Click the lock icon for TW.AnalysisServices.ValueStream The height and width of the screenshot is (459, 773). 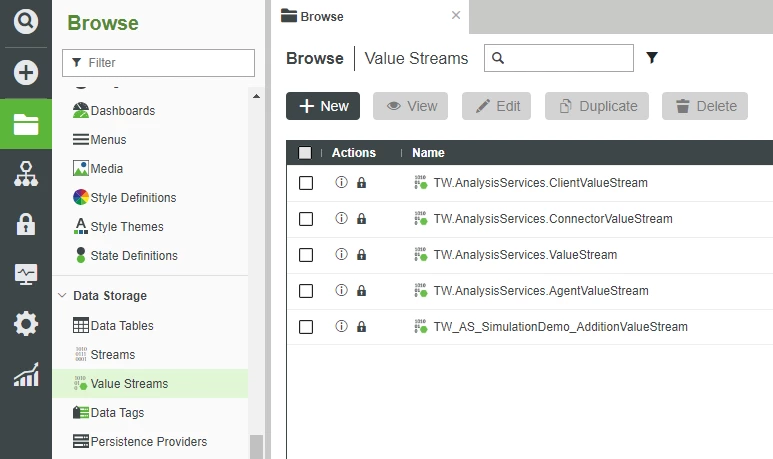click(x=361, y=255)
